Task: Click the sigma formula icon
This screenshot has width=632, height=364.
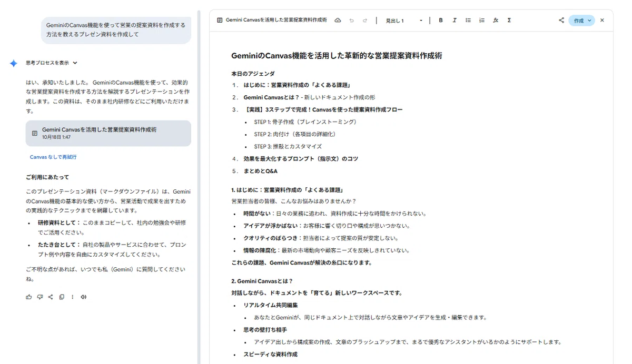Action: [509, 21]
